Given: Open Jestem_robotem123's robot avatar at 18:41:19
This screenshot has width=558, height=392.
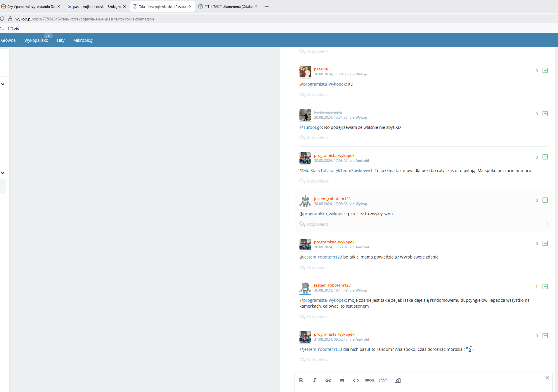Looking at the screenshot, I should coord(305,288).
